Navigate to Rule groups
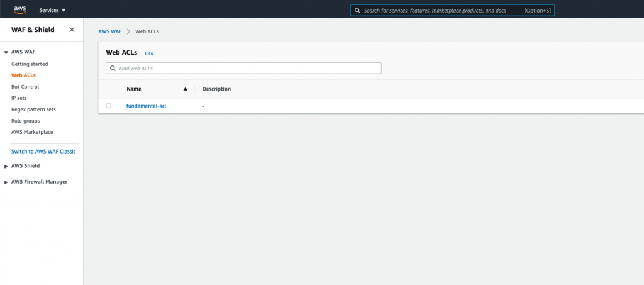Viewport: 644px width, 285px height. coord(25,121)
